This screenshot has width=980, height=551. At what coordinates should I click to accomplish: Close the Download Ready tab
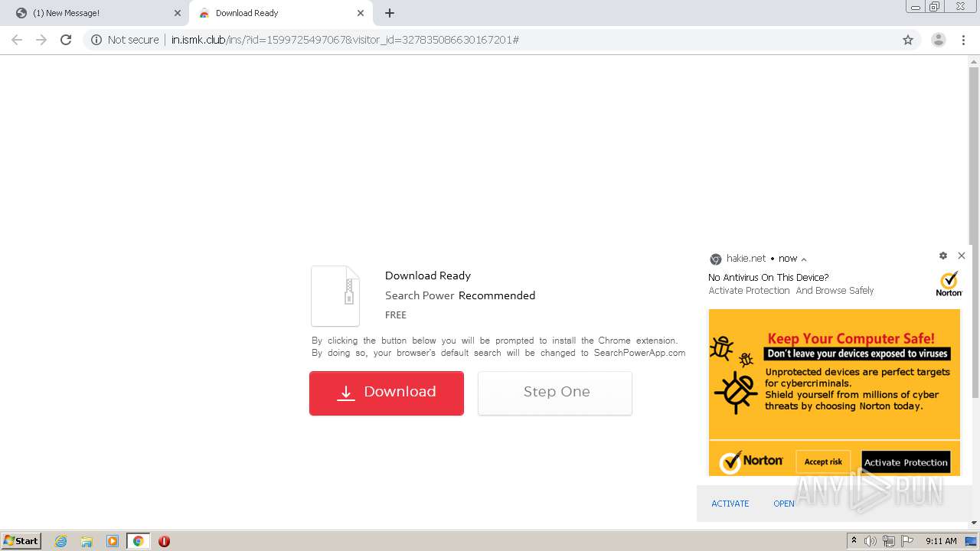tap(361, 13)
